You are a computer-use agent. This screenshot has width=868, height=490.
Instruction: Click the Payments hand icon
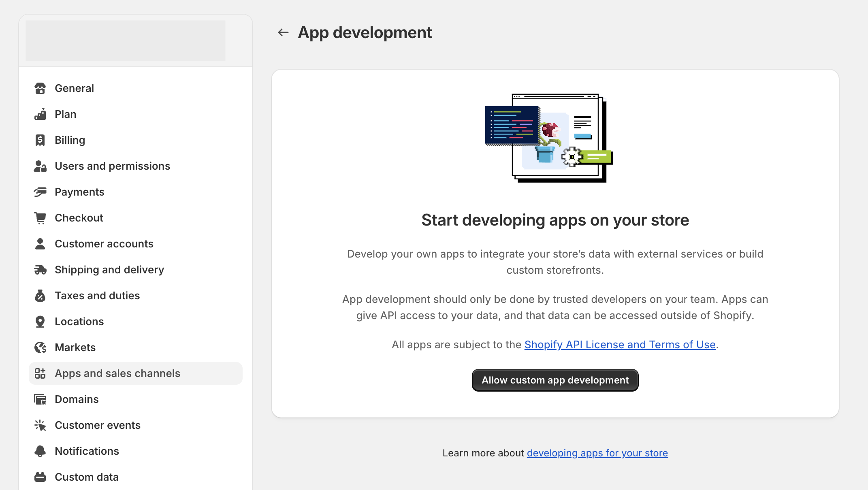(40, 192)
